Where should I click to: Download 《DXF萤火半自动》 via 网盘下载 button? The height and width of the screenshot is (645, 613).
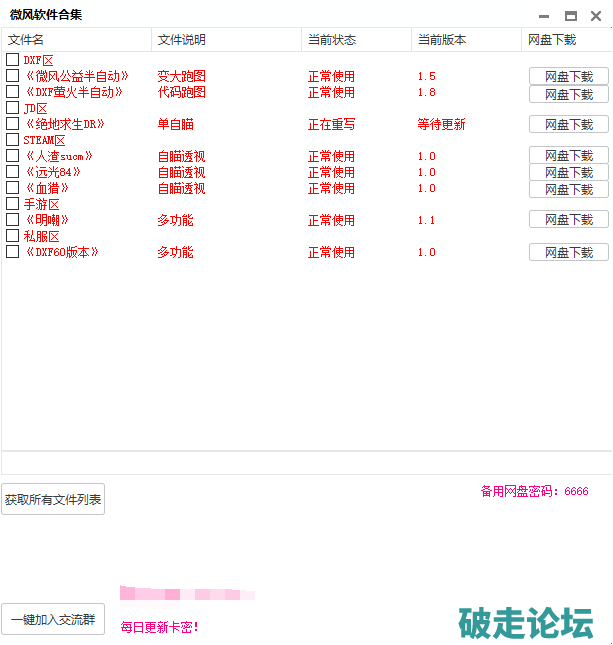568,94
